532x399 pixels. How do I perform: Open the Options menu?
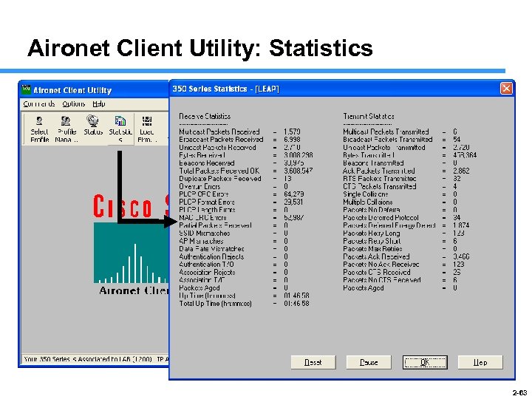tap(73, 104)
